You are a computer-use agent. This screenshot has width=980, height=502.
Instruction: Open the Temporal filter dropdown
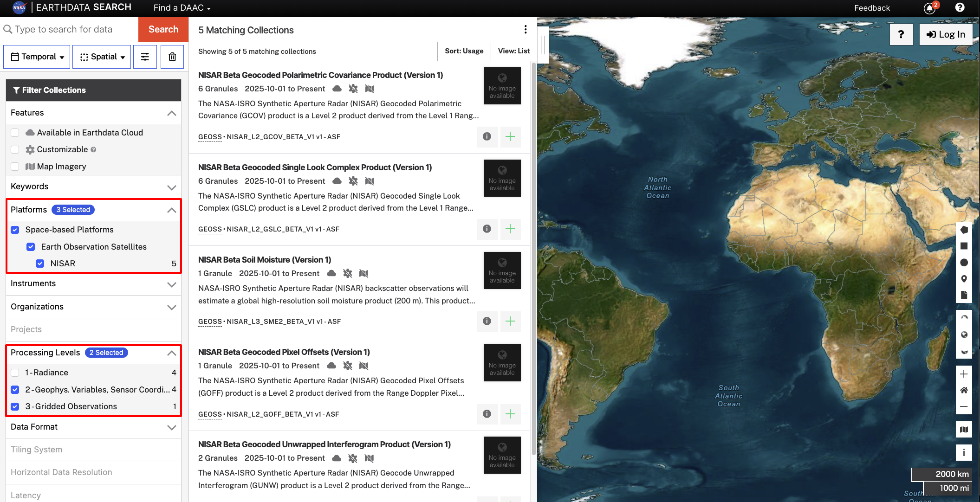37,57
